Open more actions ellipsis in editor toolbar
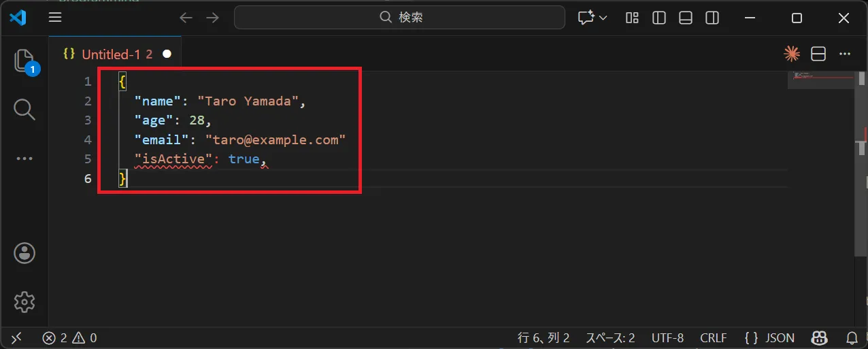This screenshot has width=868, height=349. [x=845, y=54]
